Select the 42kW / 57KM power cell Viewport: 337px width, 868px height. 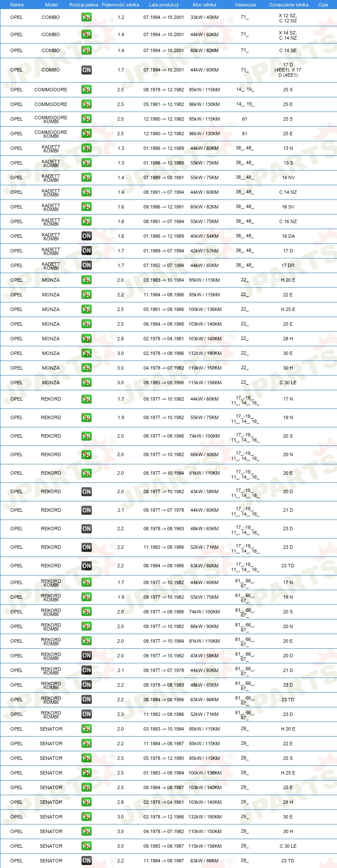coord(205,251)
